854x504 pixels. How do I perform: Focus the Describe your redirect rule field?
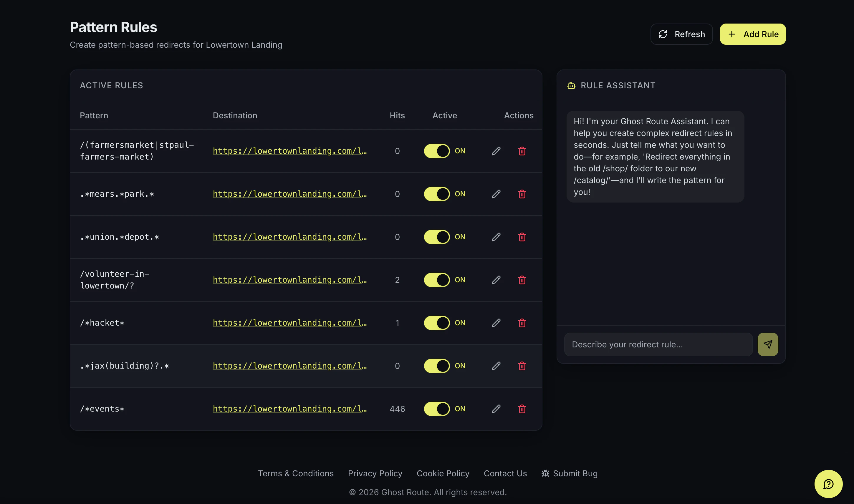(x=658, y=344)
